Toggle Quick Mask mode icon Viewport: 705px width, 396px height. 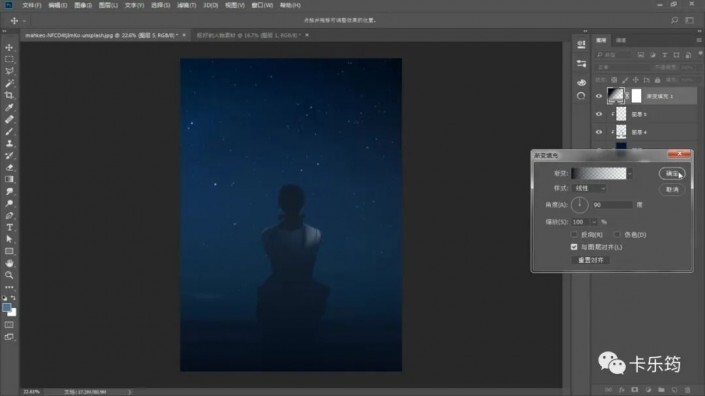point(9,325)
